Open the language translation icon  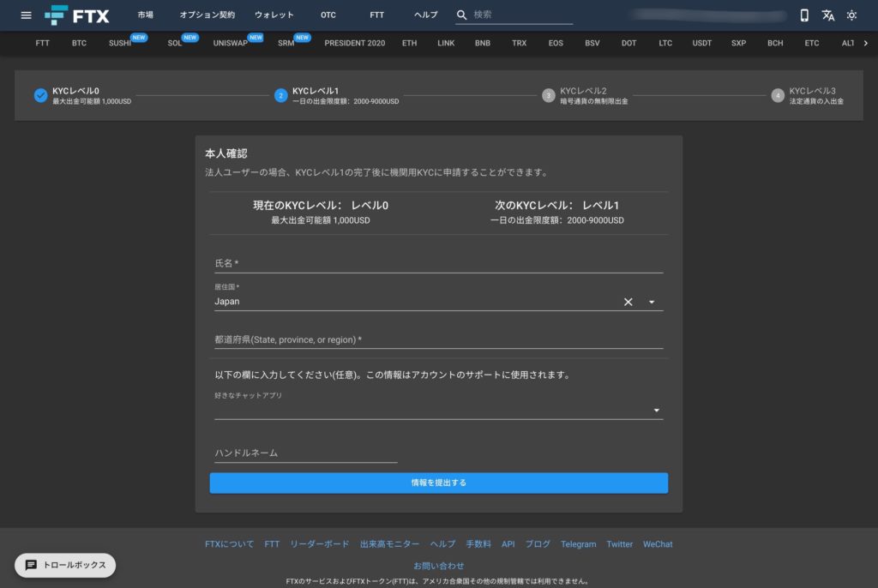pyautogui.click(x=827, y=15)
